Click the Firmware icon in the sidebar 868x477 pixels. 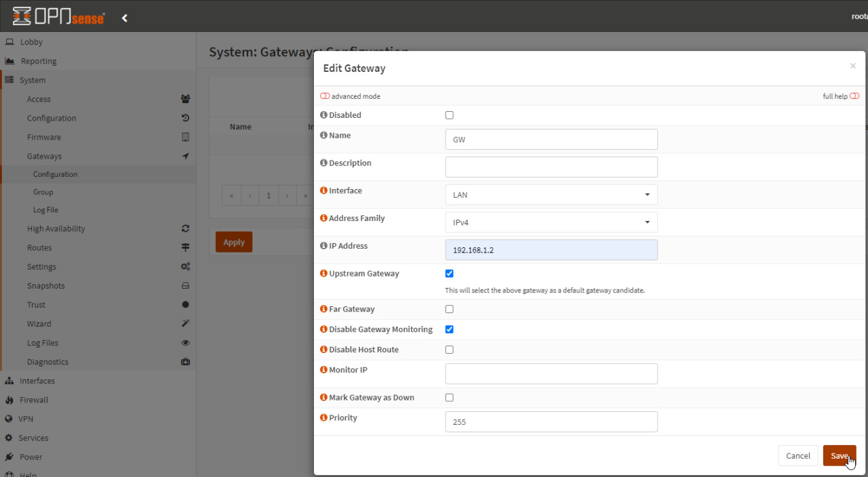(x=185, y=137)
